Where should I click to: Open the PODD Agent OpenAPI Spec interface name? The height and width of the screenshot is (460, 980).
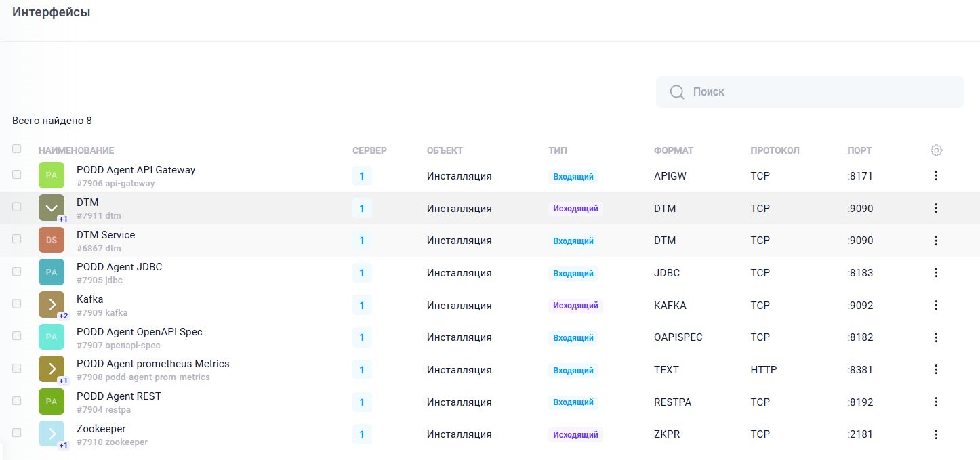click(139, 332)
